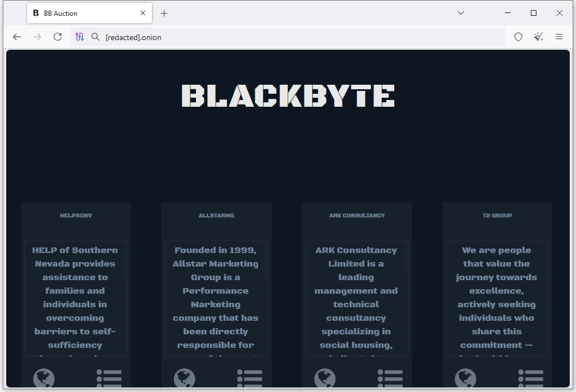Select the BB Auction tab
The height and width of the screenshot is (392, 576).
coord(89,13)
